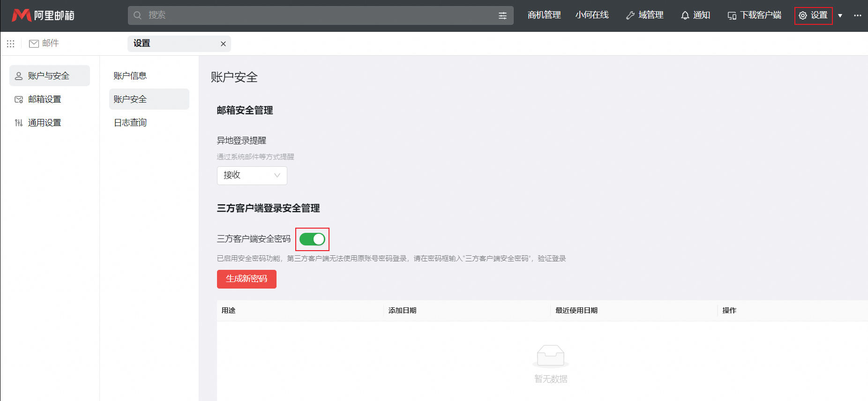
Task: Open 域管理 domain management
Action: point(645,15)
